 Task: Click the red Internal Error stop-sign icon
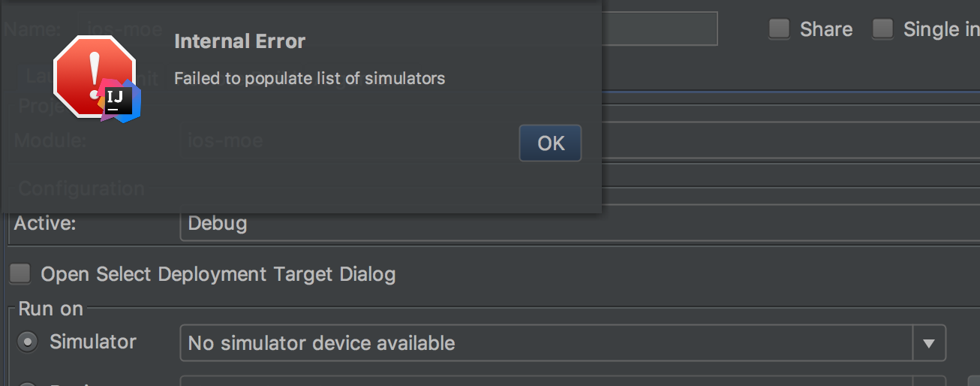tap(95, 75)
